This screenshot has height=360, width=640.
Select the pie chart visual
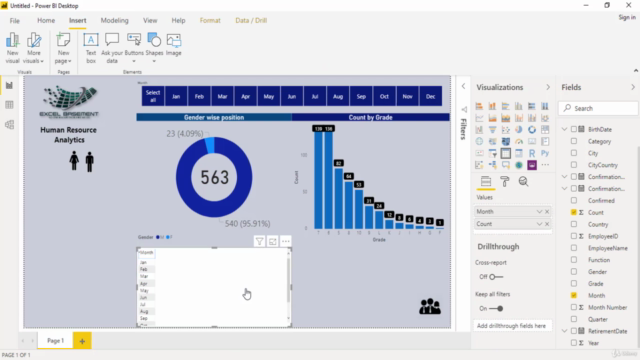coord(518,130)
